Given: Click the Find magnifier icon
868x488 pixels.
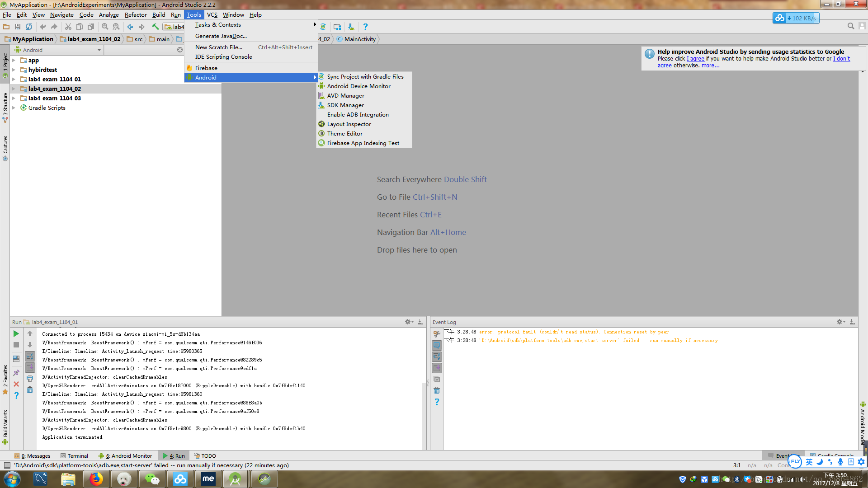Looking at the screenshot, I should click(x=105, y=27).
